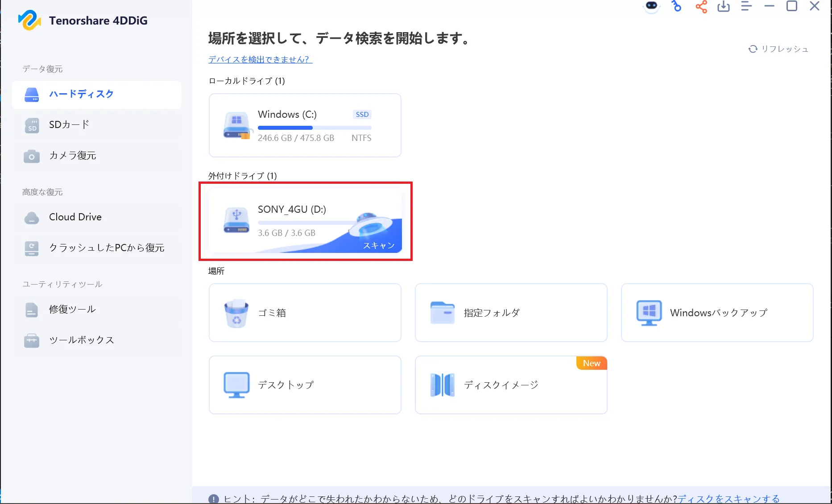Open the orange share icon
The image size is (832, 504).
(x=700, y=7)
